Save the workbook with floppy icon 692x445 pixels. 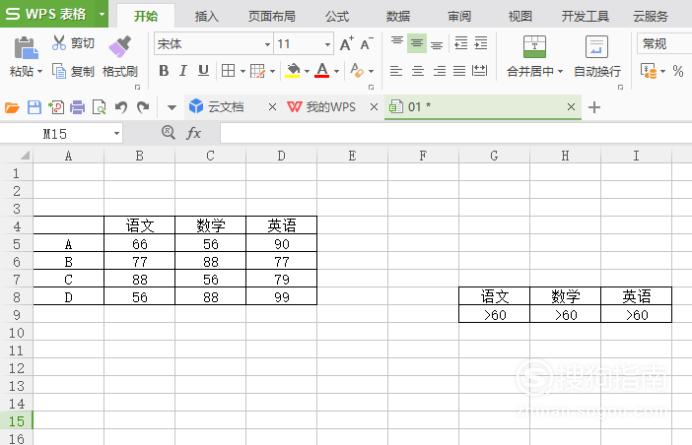34,107
